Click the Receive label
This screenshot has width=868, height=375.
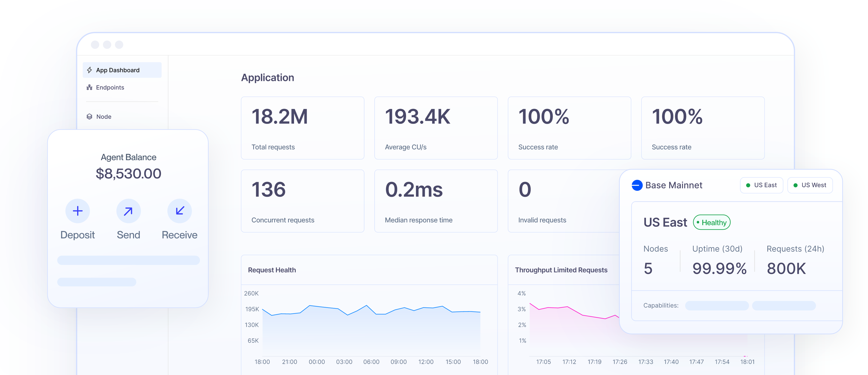pos(180,235)
